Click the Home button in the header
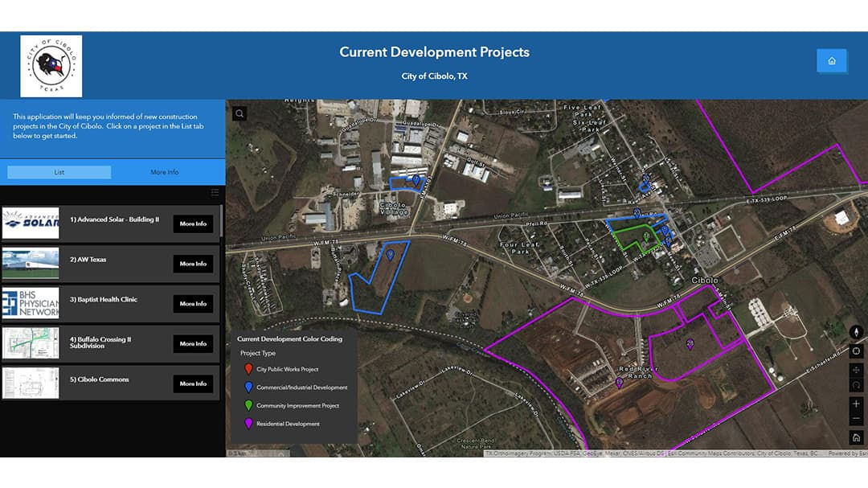The height and width of the screenshot is (488, 868). 832,60
